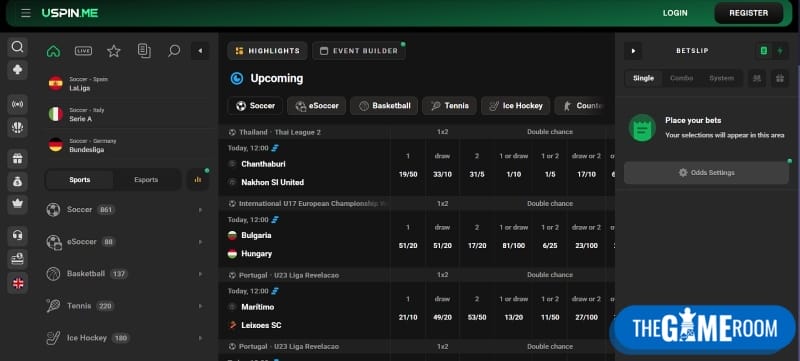Click the green betslip ticket icon
800x361 pixels.
764,50
